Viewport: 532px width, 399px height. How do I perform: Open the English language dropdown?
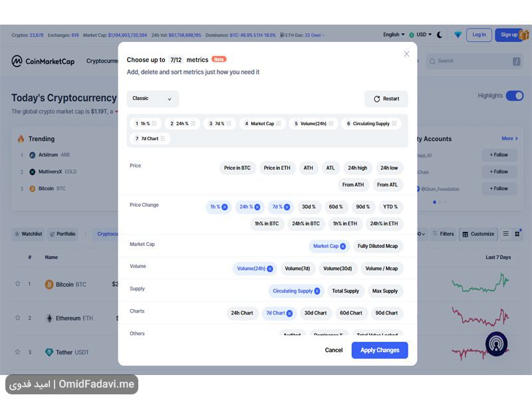(x=394, y=35)
